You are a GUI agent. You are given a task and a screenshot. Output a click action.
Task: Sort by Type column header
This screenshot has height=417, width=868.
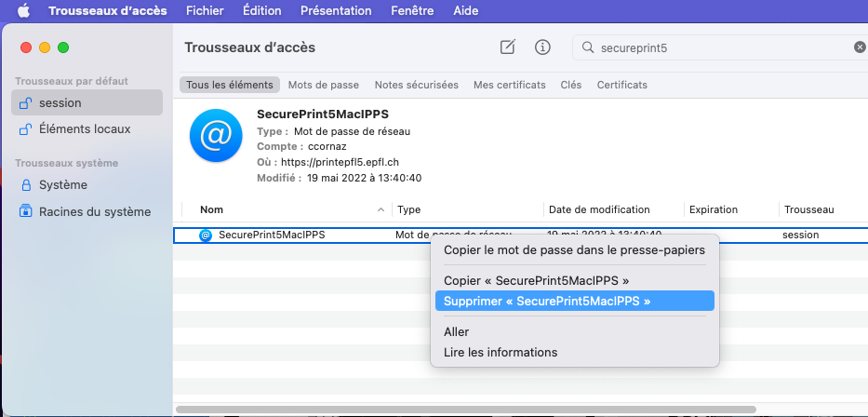[x=408, y=209]
